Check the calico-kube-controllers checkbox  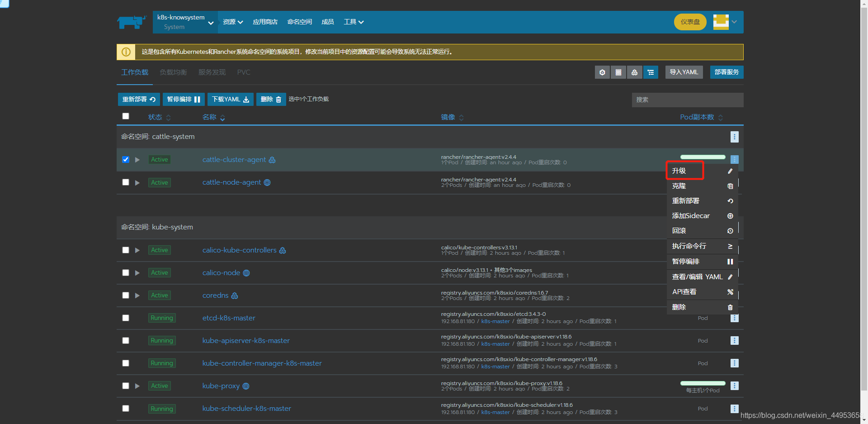126,250
